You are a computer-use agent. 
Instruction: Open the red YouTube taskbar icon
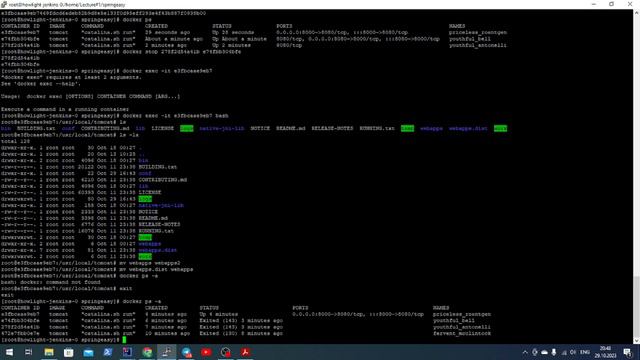tap(206, 352)
